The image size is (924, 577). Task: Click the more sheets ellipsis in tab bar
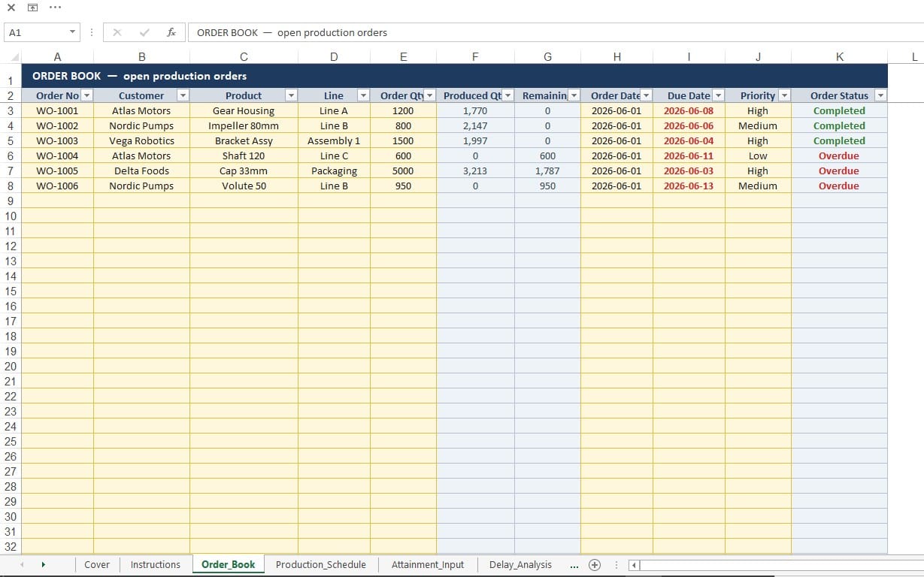[574, 566]
